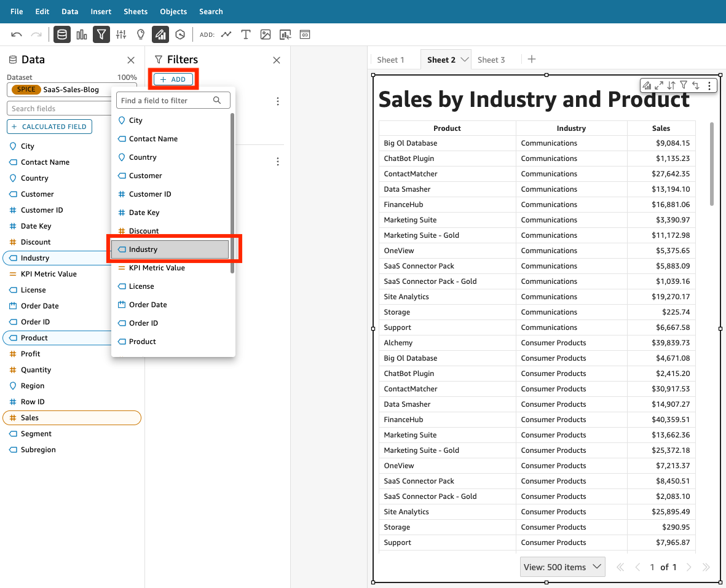Click the Sales by Industry and Product title
This screenshot has height=588, width=726.
pos(534,100)
